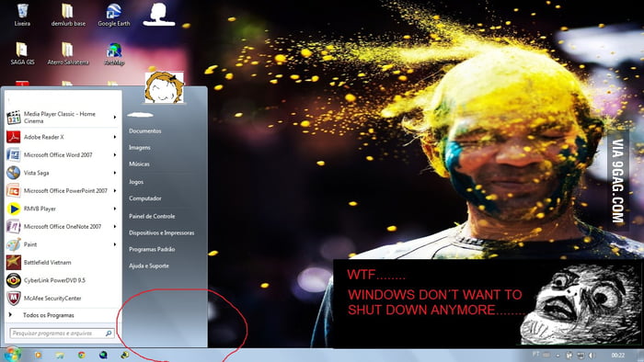Open Media Player Classic - Home Cinema
The height and width of the screenshot is (362, 644).
click(x=62, y=118)
